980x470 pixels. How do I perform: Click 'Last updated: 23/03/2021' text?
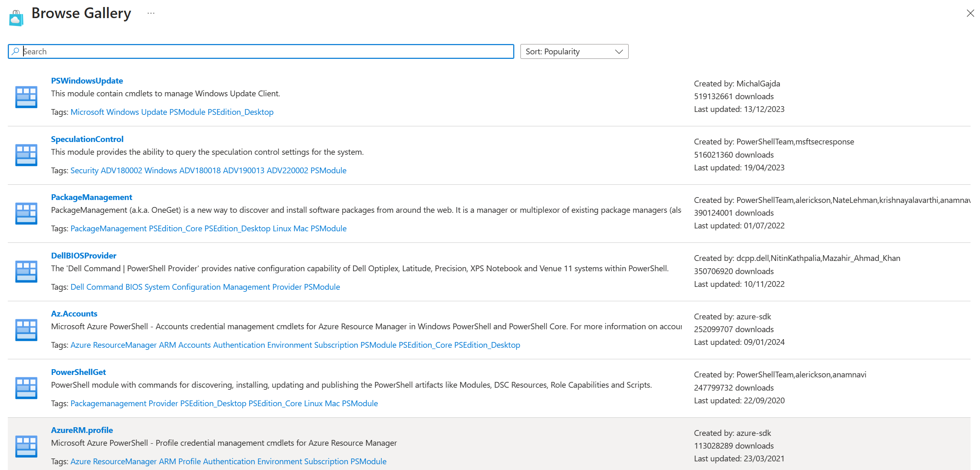[739, 458]
